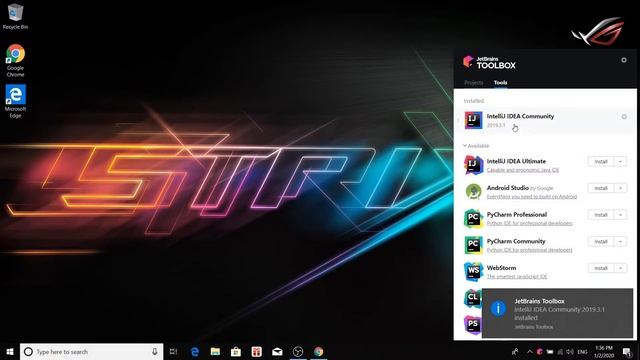Click the IntelliJ IDEA Ultimate icon
The image size is (640, 360).
(473, 164)
